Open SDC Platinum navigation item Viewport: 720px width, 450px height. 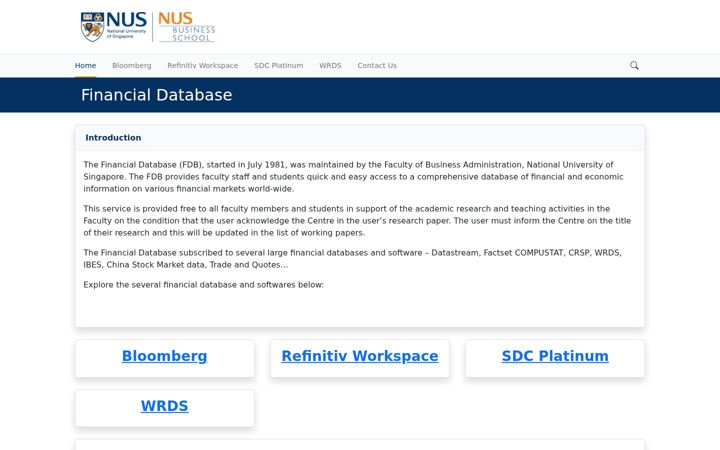(279, 66)
